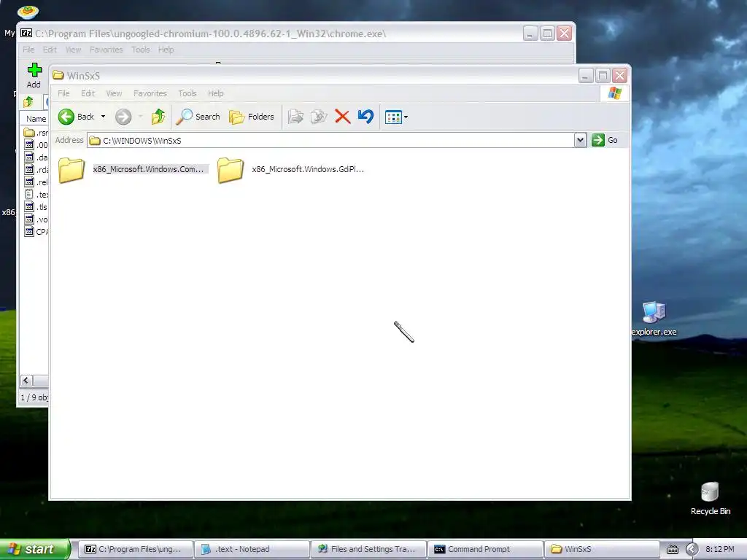The image size is (747, 560).
Task: Open the Search pane in WinSxS
Action: click(x=198, y=117)
